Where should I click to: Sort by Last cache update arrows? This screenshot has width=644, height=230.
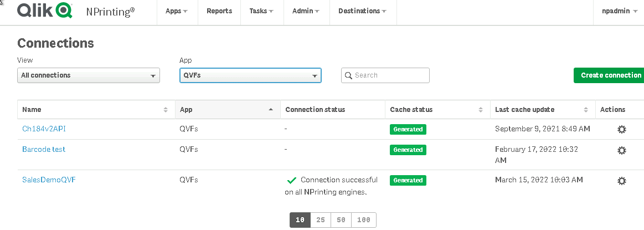[586, 110]
